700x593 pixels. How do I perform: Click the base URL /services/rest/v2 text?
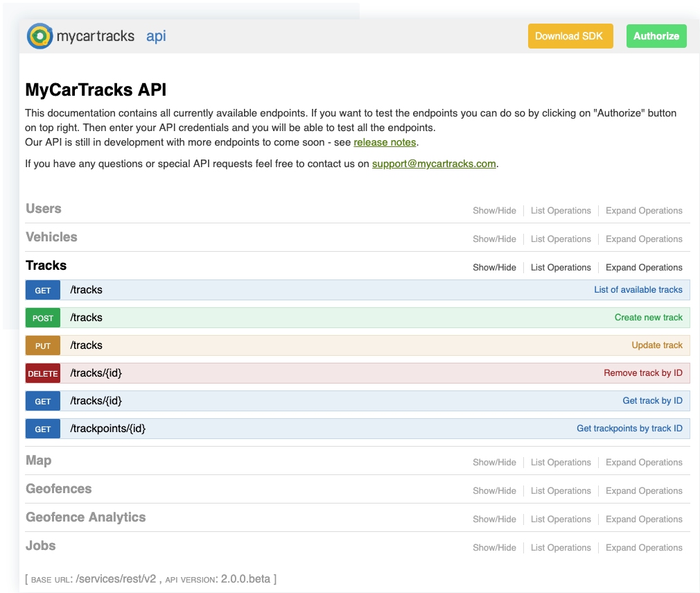[116, 578]
